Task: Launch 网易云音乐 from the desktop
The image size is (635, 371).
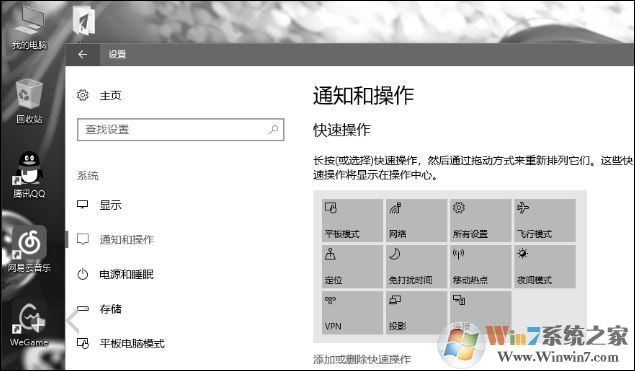Action: pos(29,249)
